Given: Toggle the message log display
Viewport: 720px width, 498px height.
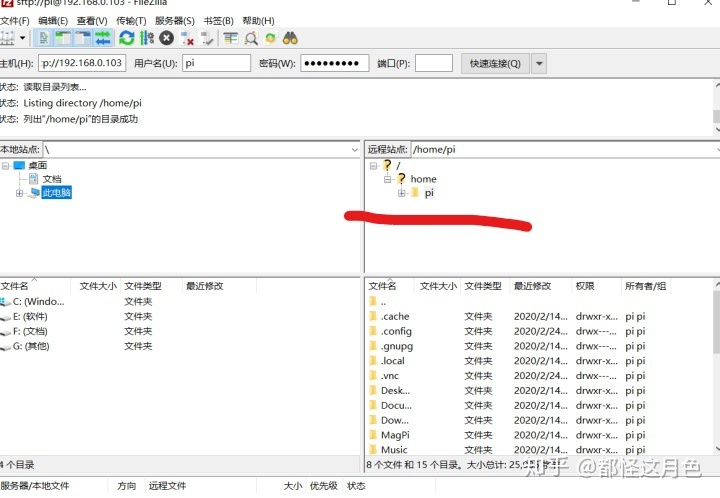Looking at the screenshot, I should coord(44,38).
